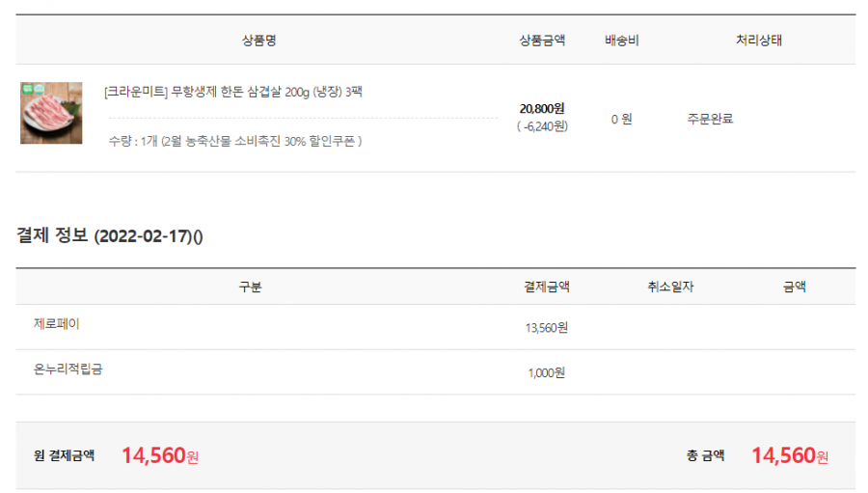The image size is (868, 493).
Task: Click the 상품명 column header
Action: [x=258, y=40]
